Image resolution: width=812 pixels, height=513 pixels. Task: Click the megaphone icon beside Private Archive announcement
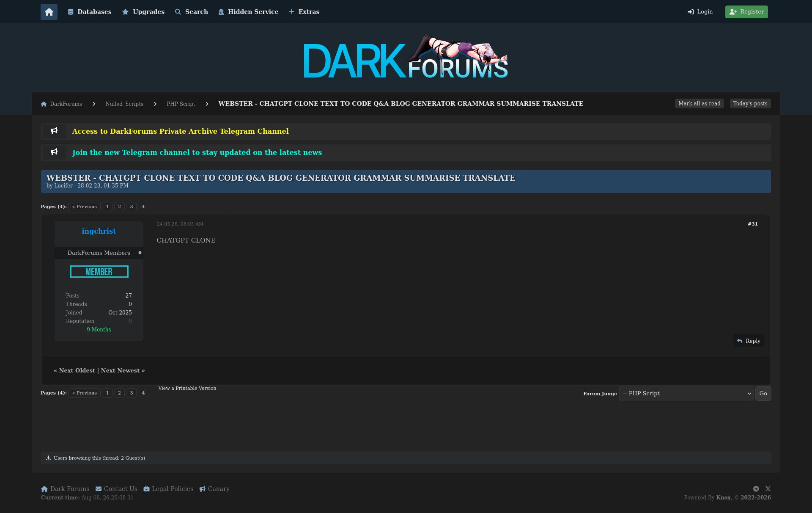[x=54, y=131]
